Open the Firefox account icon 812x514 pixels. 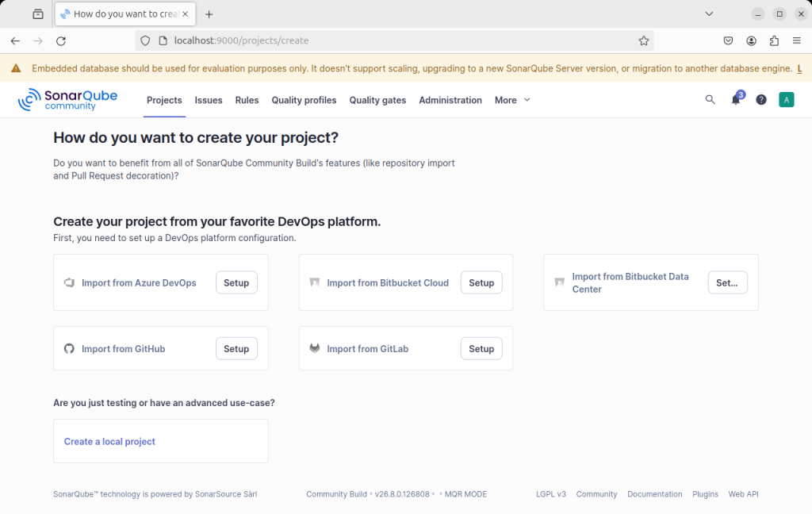point(752,41)
